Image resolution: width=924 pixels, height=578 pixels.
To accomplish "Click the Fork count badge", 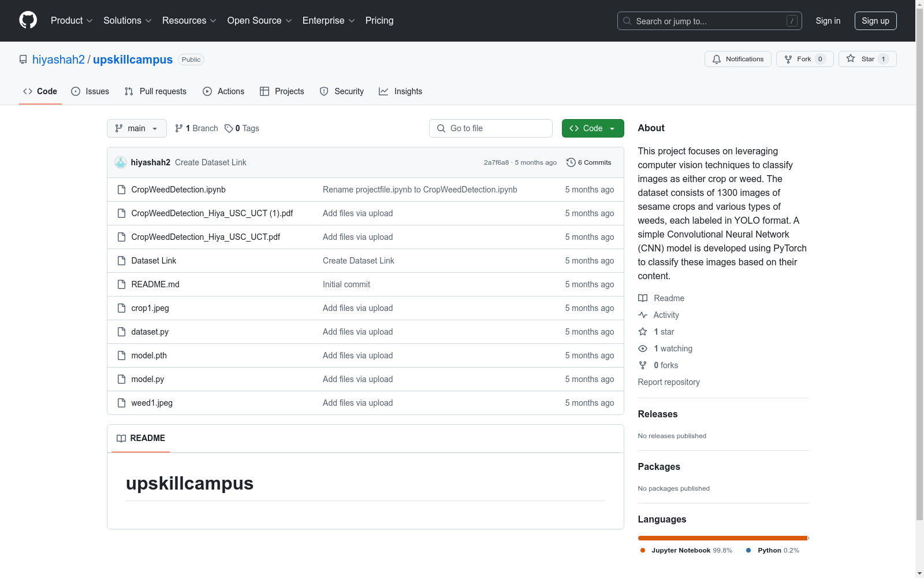I will (820, 59).
